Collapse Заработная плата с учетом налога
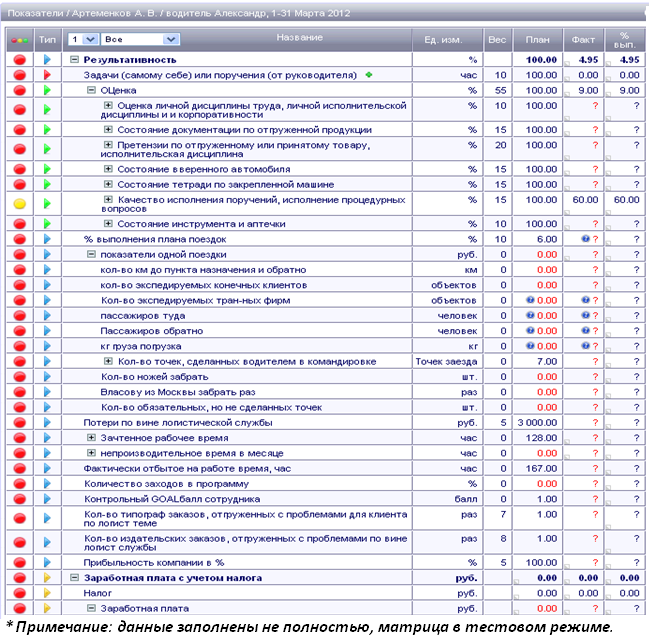649x641 pixels. [74, 578]
